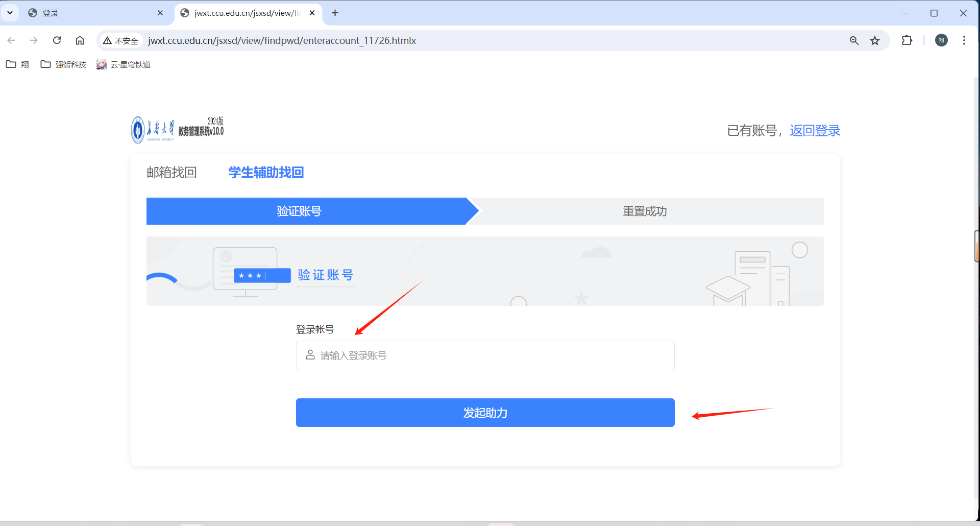Open a new browser tab
The height and width of the screenshot is (526, 980).
pos(335,13)
